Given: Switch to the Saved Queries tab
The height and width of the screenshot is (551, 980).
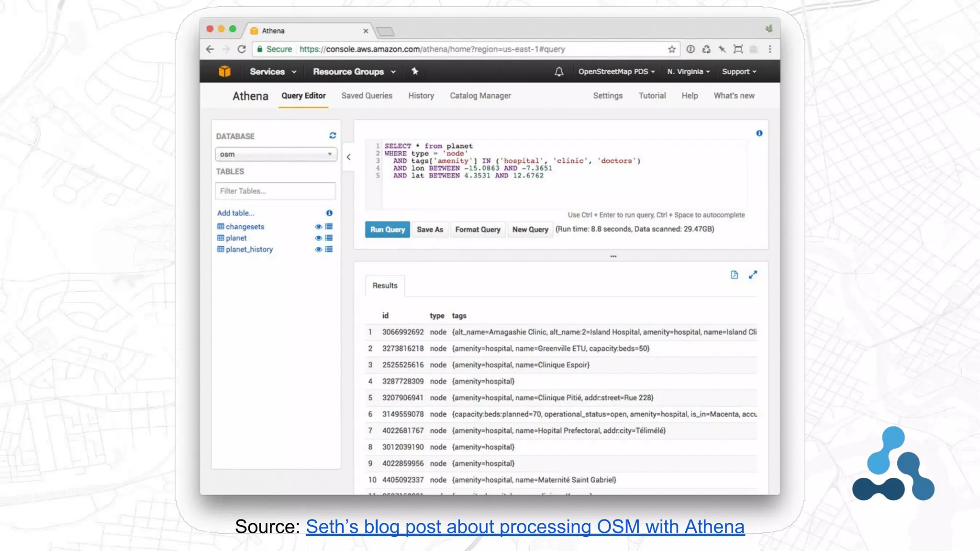Looking at the screenshot, I should [x=367, y=96].
